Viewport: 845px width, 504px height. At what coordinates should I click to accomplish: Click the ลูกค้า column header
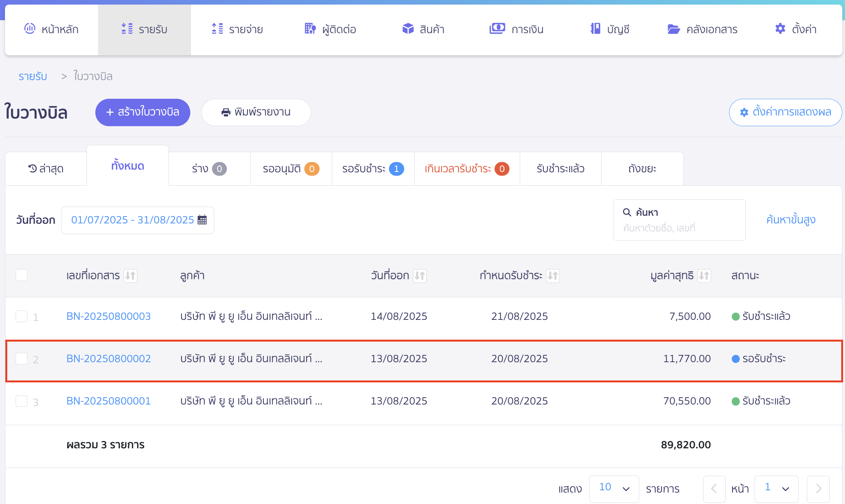tap(193, 276)
